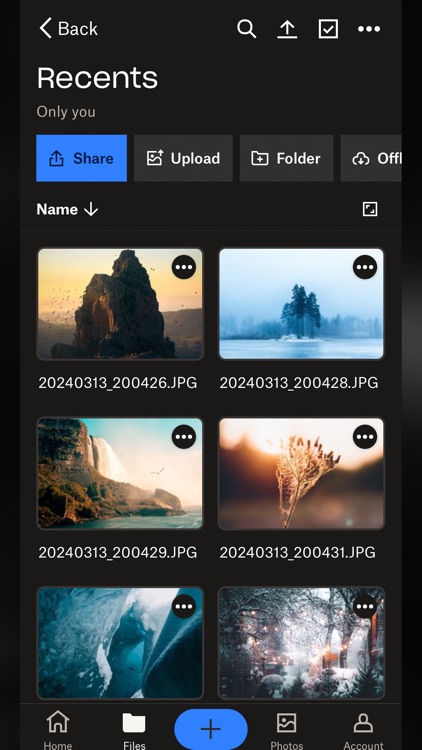Enable multi-select with the checkbox icon
The height and width of the screenshot is (750, 422).
point(328,29)
